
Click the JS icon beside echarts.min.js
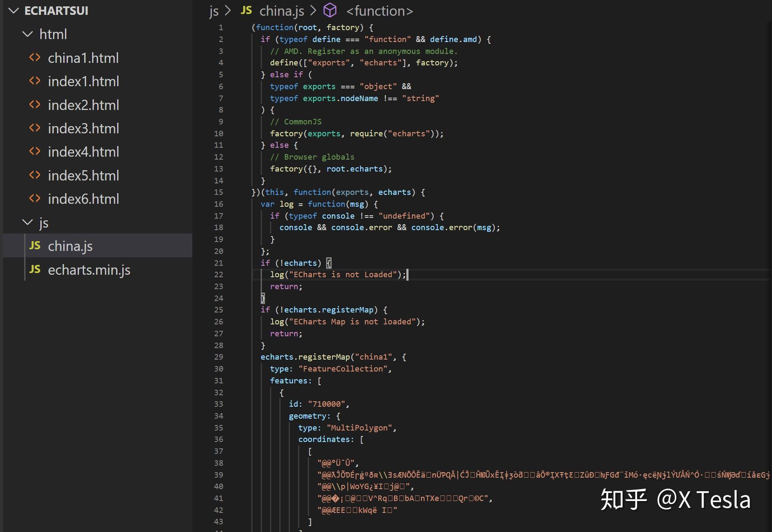tap(35, 270)
